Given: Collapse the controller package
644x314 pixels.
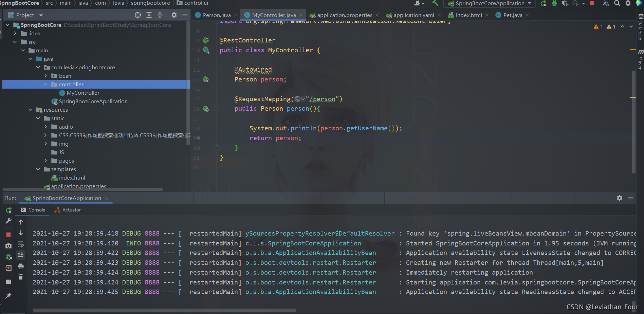Looking at the screenshot, I should point(45,84).
